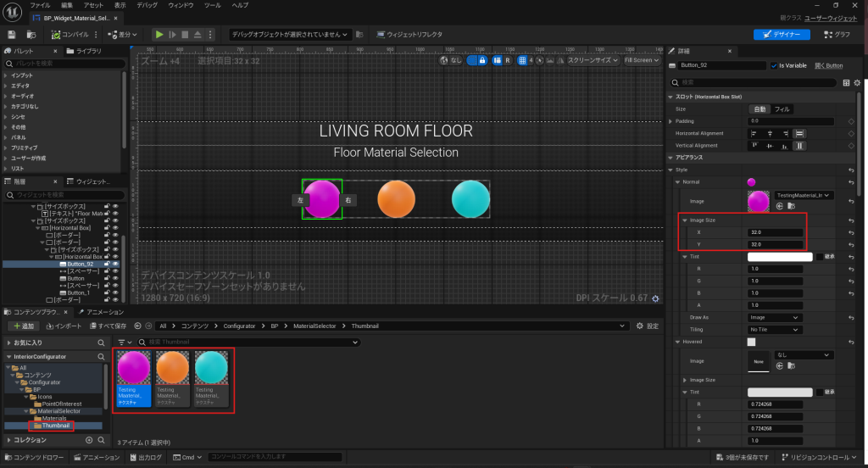The image size is (868, 468).
Task: Open the Widget Reflector (ウィジェットリフレクタ)
Action: pos(410,35)
